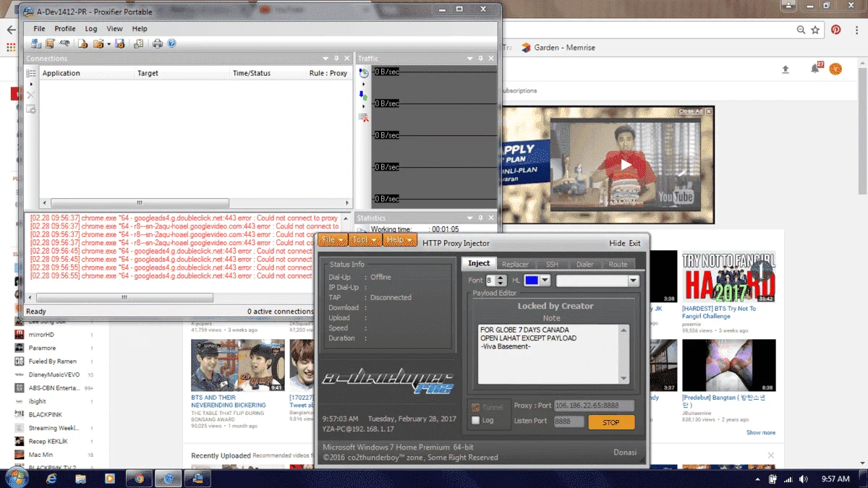Click the Windows Start button

[x=16, y=478]
